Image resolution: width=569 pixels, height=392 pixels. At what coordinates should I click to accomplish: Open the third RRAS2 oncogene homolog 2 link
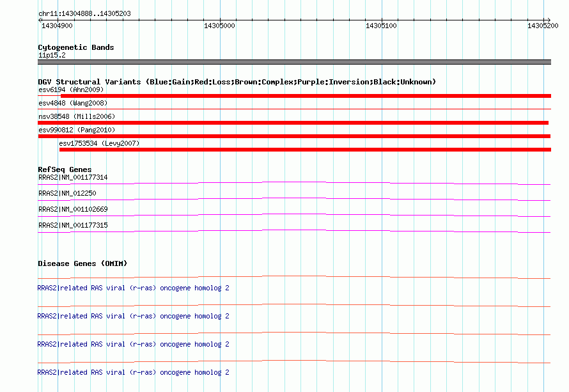tap(133, 345)
